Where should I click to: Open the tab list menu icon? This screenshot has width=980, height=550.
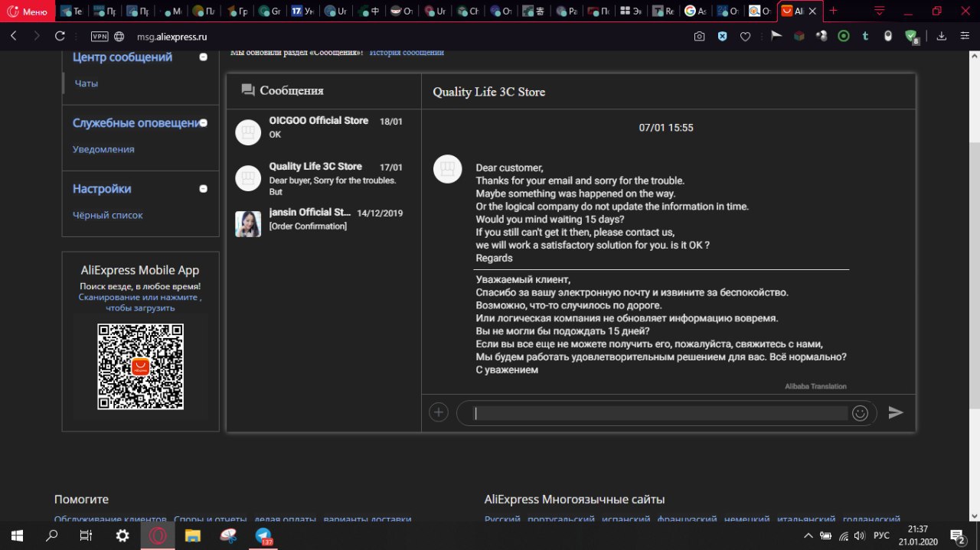coord(880,11)
